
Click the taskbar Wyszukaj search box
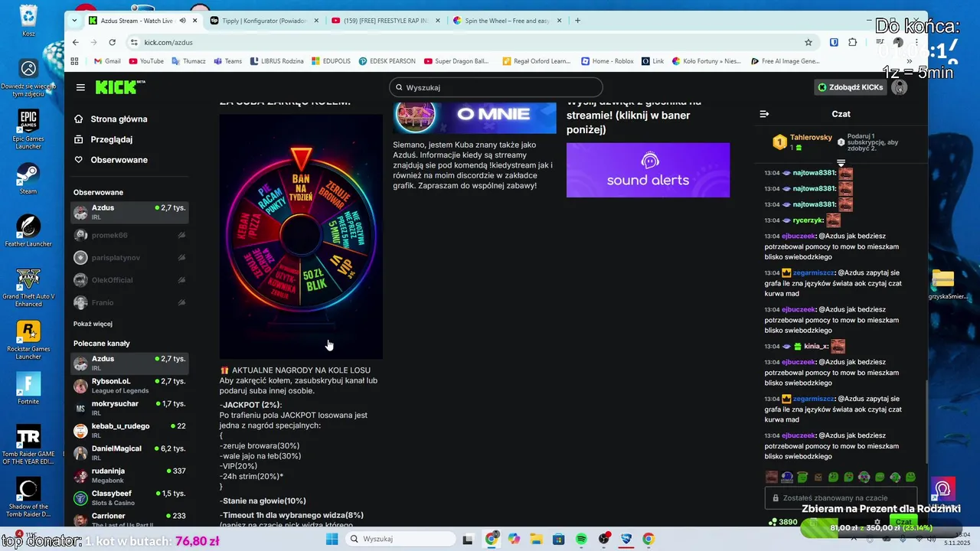pyautogui.click(x=400, y=539)
